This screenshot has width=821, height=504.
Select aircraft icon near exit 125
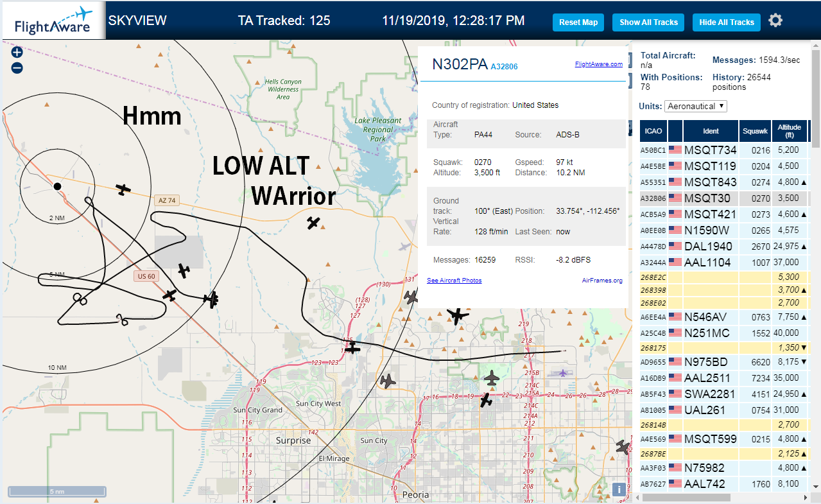click(352, 347)
